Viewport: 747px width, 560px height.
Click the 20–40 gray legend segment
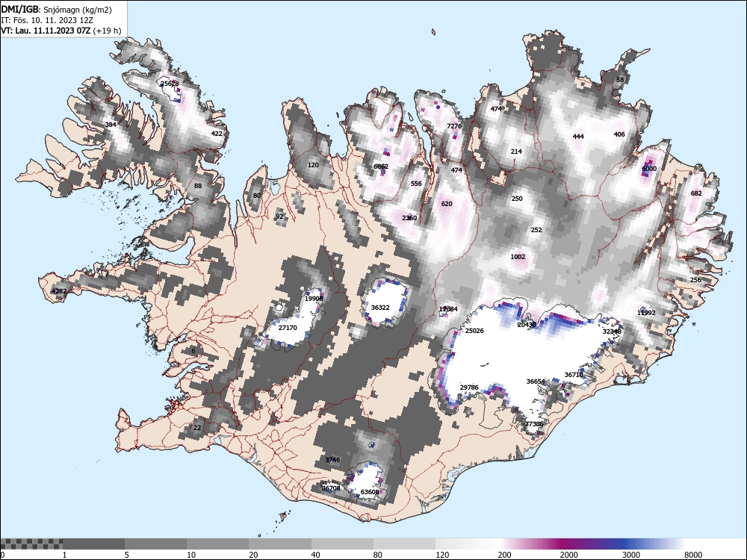[x=280, y=544]
